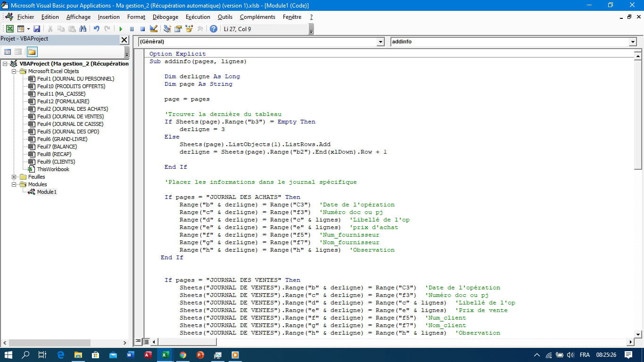Image resolution: width=644 pixels, height=362 pixels.
Task: Open the Compléments menu
Action: [x=257, y=17]
